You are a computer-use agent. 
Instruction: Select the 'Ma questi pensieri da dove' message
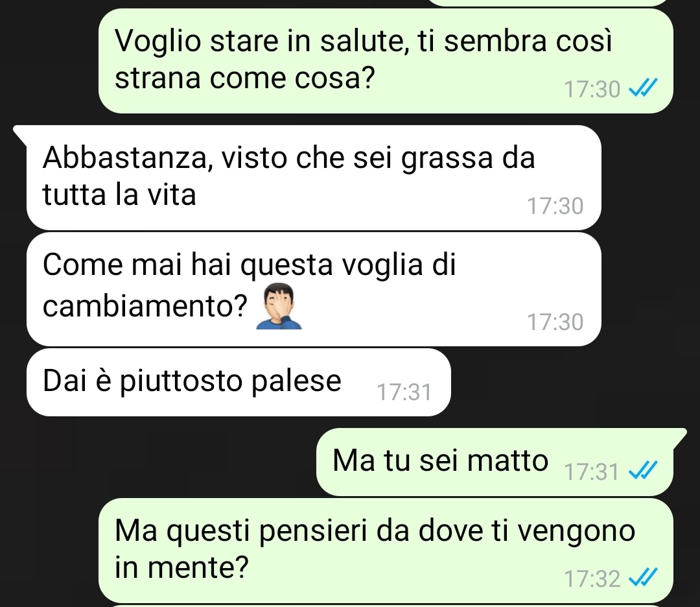pyautogui.click(x=386, y=551)
